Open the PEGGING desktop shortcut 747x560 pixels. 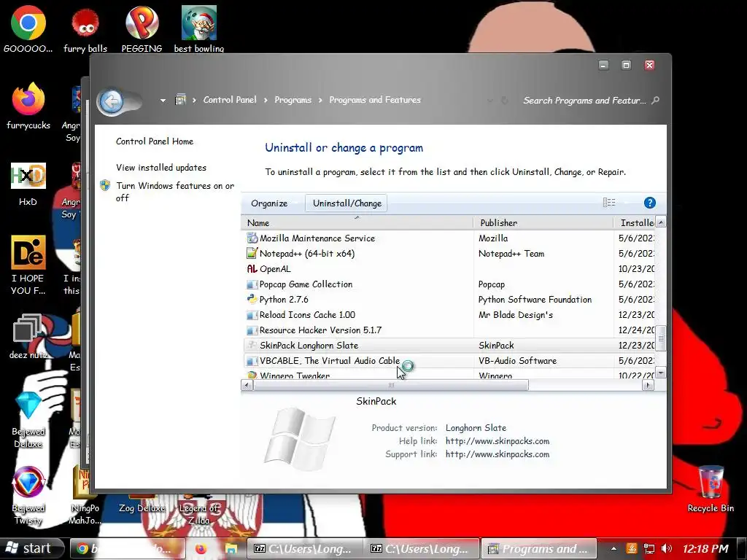tap(142, 28)
